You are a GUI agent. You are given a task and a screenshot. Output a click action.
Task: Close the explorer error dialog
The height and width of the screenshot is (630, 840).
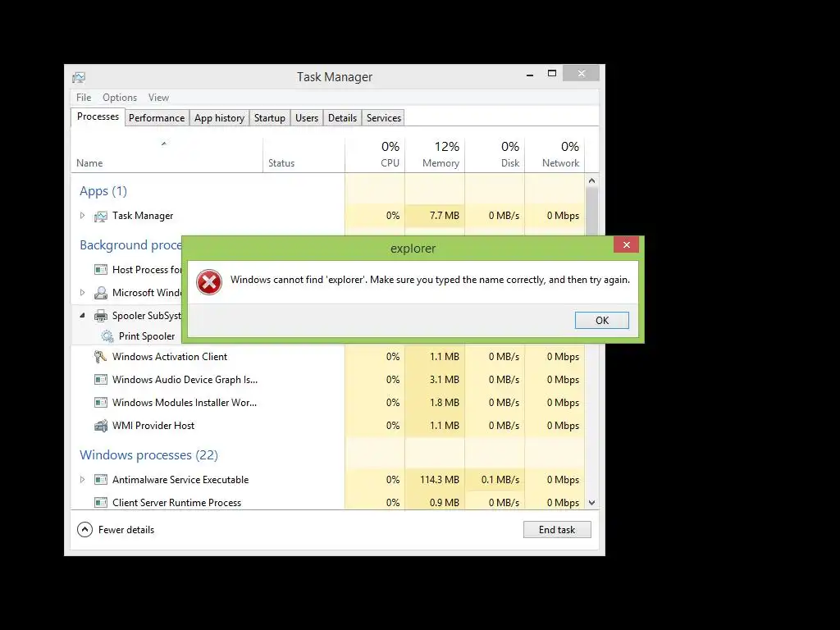pos(626,244)
